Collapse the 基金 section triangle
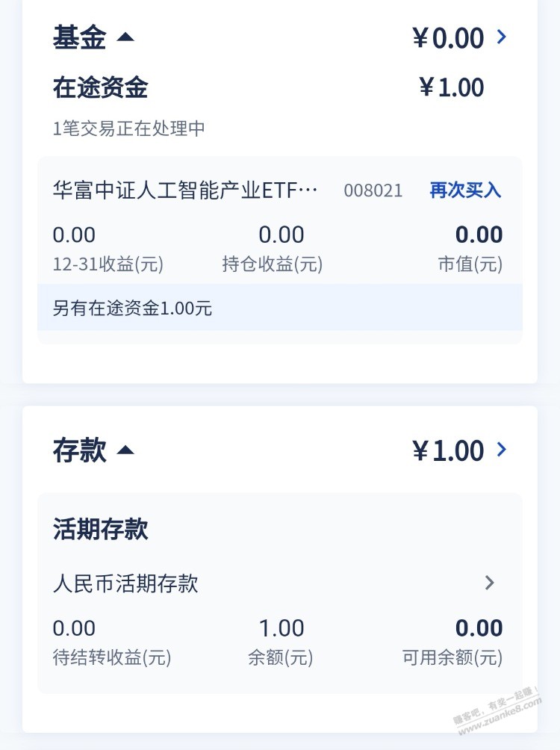Image resolution: width=560 pixels, height=750 pixels. (x=125, y=37)
